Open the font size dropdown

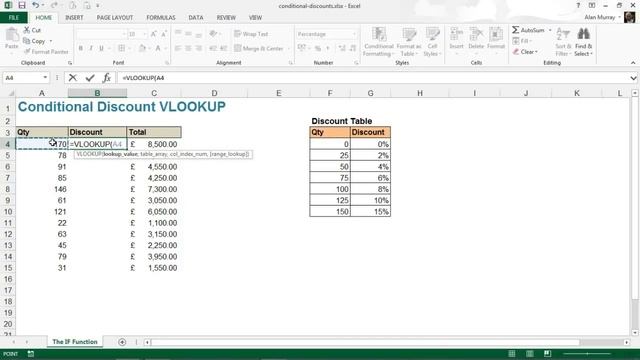144,34
